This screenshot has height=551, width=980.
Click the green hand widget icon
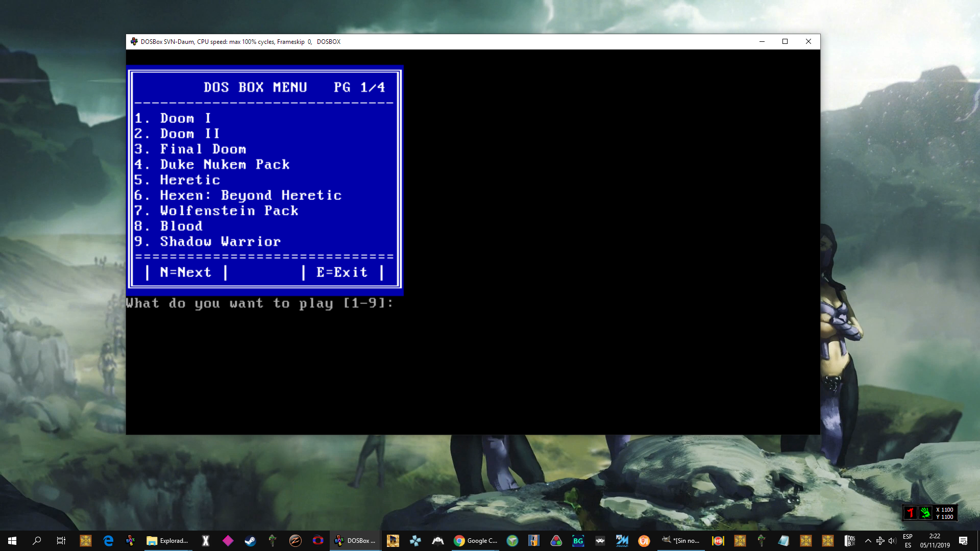925,513
